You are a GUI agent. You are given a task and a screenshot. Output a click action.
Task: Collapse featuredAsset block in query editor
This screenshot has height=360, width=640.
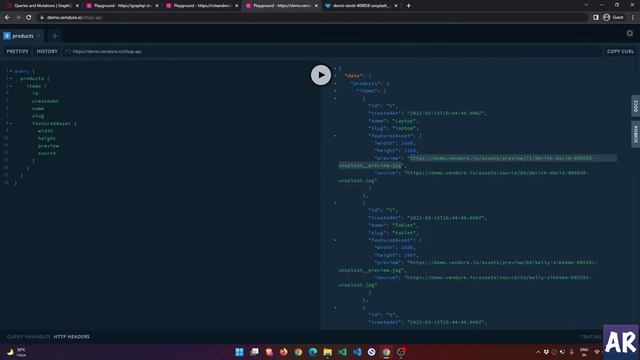pos(11,123)
